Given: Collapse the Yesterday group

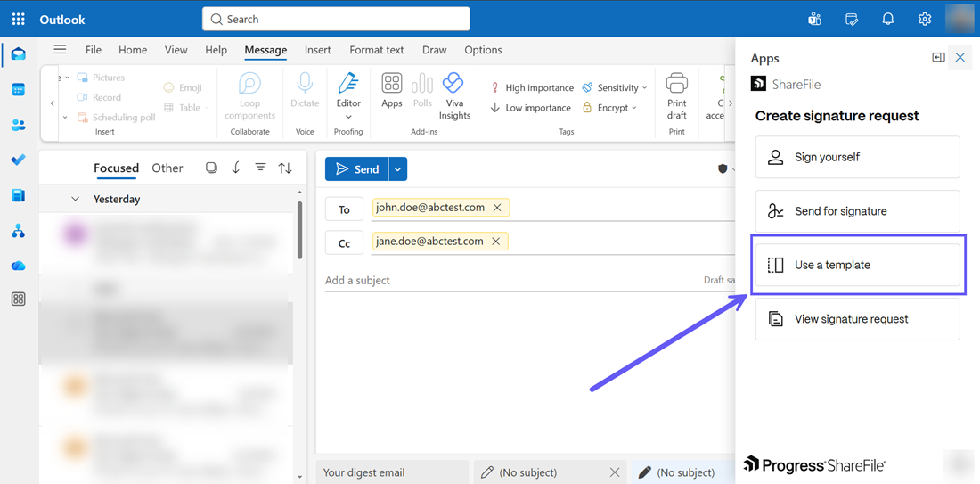Looking at the screenshot, I should [x=75, y=199].
